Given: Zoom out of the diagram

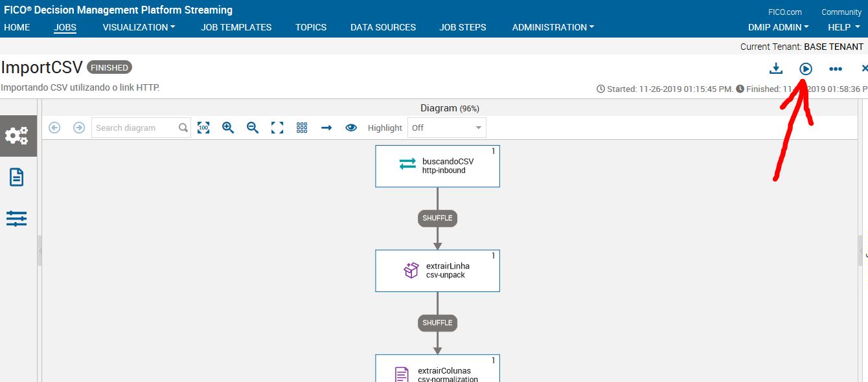Looking at the screenshot, I should click(252, 127).
